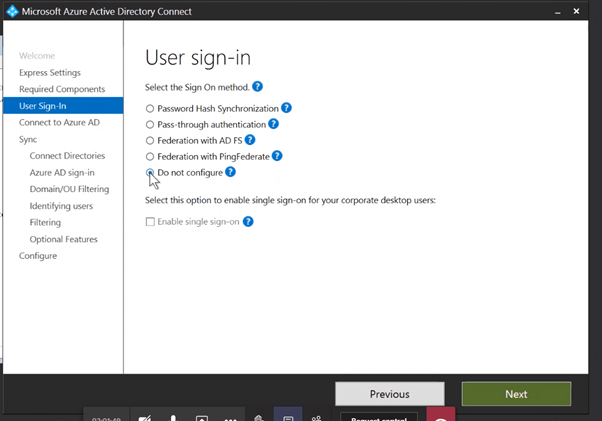
Task: Click help icon beside Password Hash Synchronization
Action: point(286,108)
